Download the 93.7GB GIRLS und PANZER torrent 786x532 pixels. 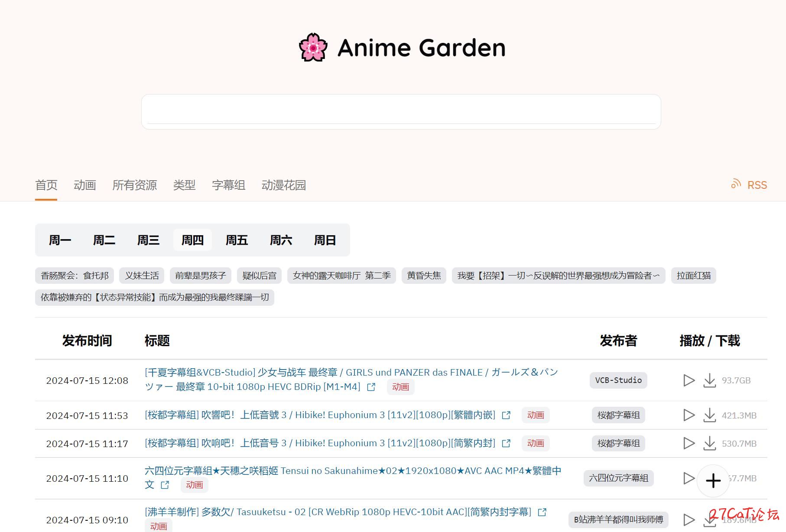coord(709,380)
